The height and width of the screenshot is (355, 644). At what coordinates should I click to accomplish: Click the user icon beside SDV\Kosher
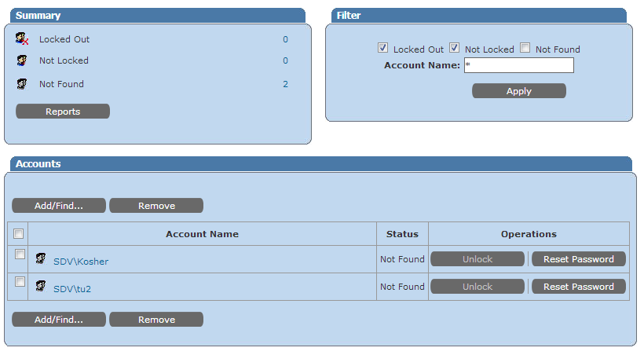(x=41, y=258)
